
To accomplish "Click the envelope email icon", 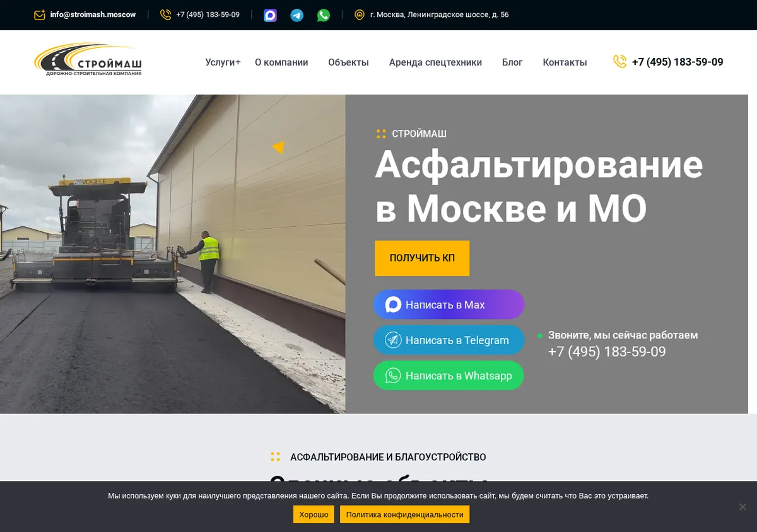I will click(40, 14).
